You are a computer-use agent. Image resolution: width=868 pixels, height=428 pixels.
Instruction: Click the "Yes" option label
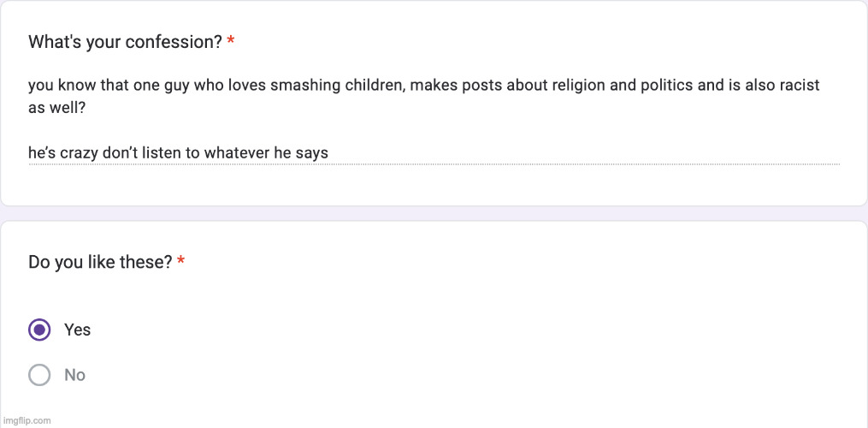coord(77,330)
